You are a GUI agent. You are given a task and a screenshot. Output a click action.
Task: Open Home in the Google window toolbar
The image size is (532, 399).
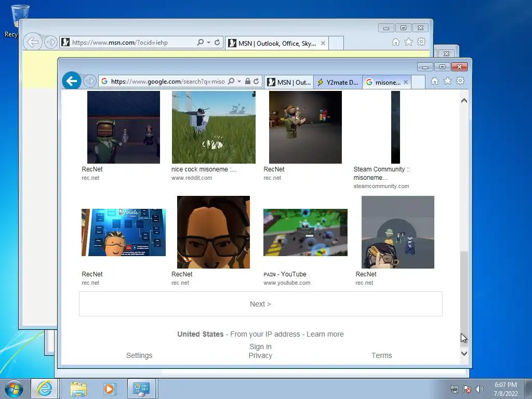pyautogui.click(x=435, y=81)
